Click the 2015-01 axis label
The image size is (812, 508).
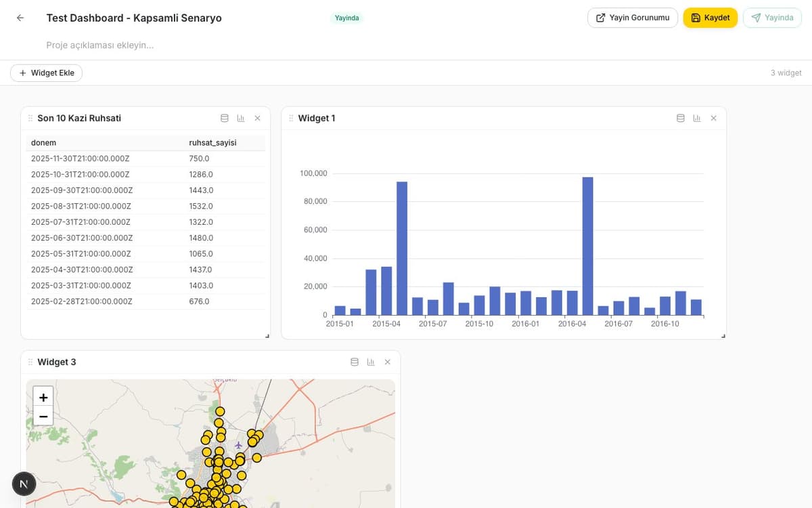(340, 324)
